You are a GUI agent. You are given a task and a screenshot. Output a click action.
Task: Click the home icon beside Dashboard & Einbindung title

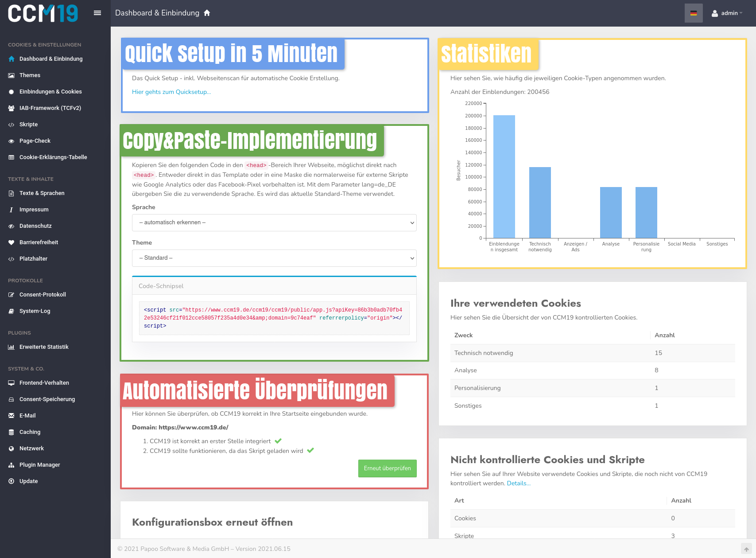[x=207, y=13]
